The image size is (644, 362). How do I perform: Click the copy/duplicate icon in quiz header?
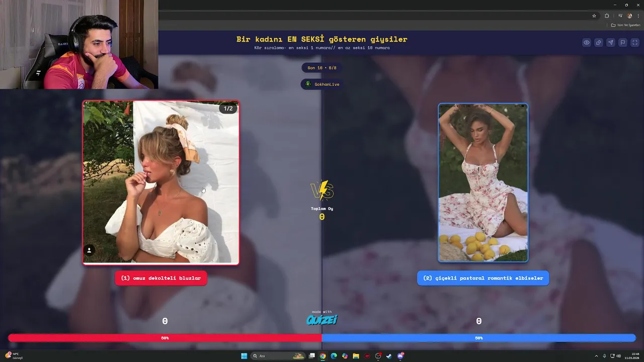coord(599,43)
